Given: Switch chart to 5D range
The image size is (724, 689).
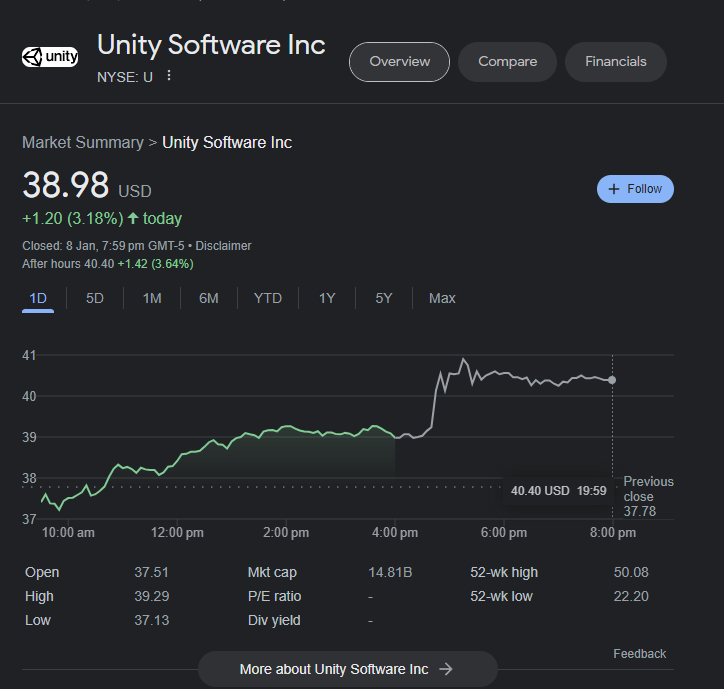Looking at the screenshot, I should point(95,298).
